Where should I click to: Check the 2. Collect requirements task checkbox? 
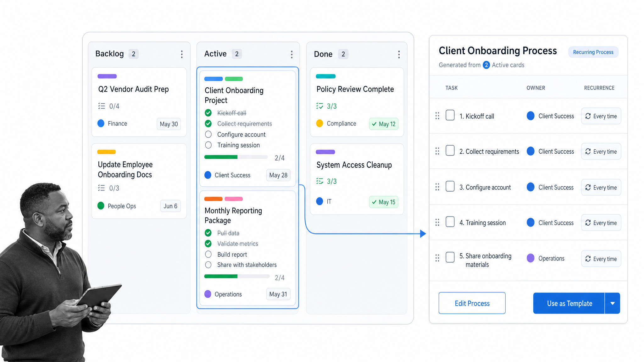(x=450, y=151)
